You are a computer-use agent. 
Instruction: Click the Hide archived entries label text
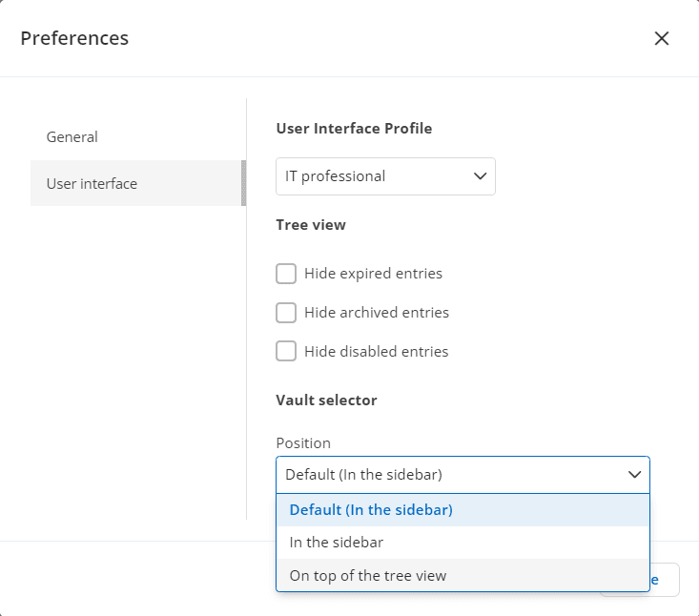point(376,313)
